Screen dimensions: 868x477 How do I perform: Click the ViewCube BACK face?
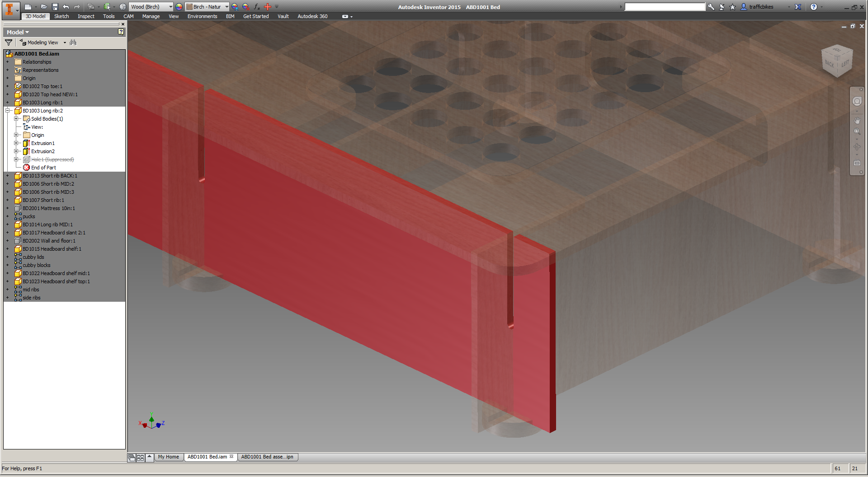coord(830,63)
